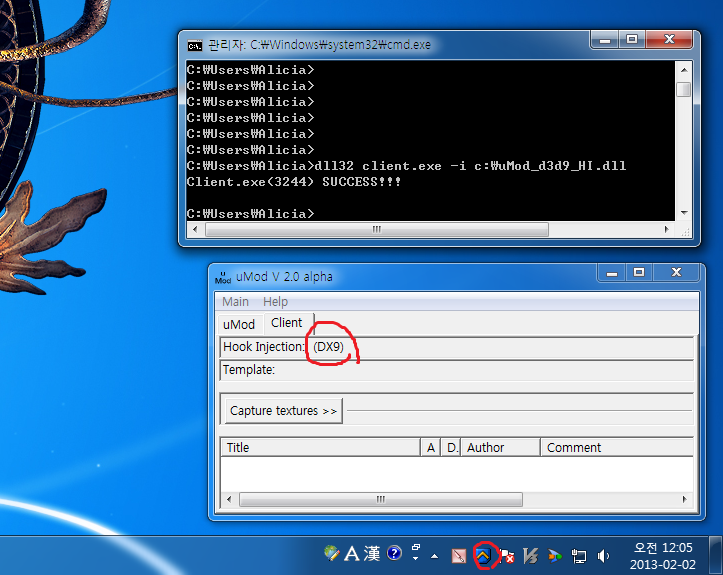Click the Hanja 漢 language bar icon
Screen dimensions: 723x575
coord(372,553)
